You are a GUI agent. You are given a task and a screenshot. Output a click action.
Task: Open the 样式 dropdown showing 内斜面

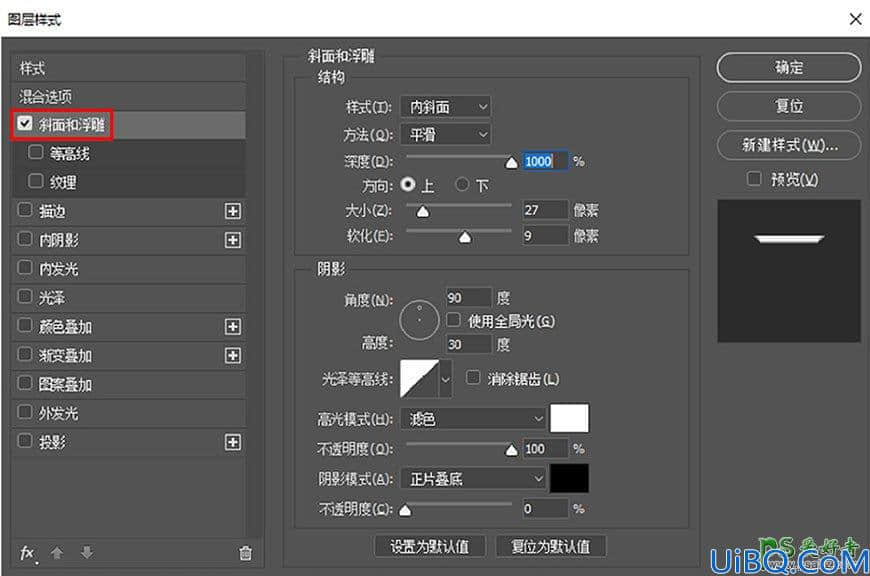click(x=446, y=107)
